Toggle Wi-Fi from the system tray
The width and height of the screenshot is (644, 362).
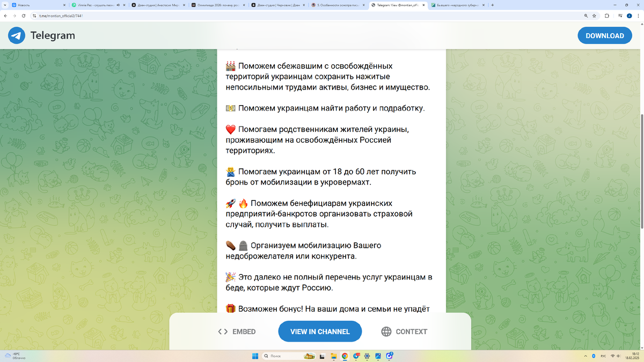click(x=613, y=356)
